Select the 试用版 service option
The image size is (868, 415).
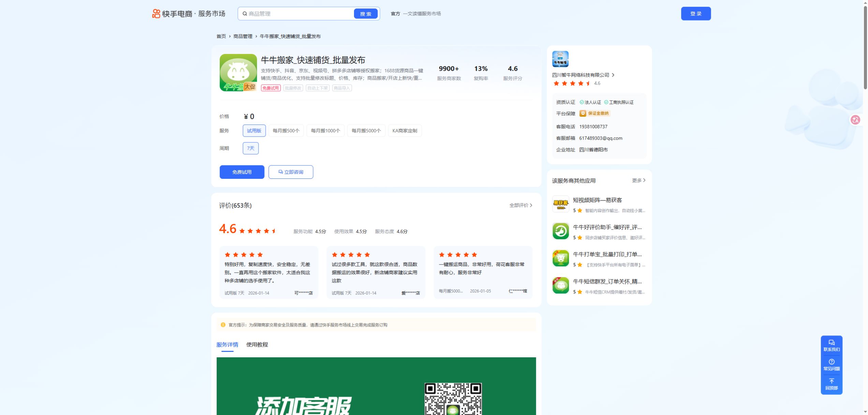pos(254,131)
